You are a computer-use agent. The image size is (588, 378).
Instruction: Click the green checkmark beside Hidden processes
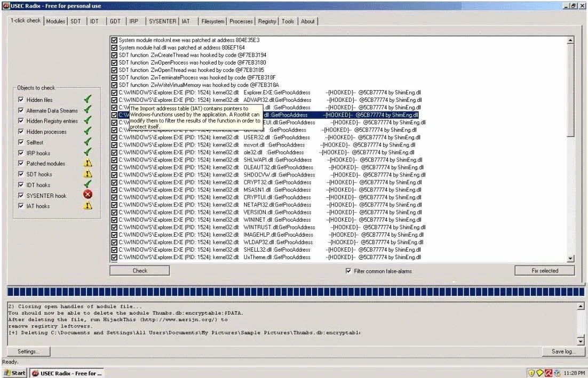[88, 131]
